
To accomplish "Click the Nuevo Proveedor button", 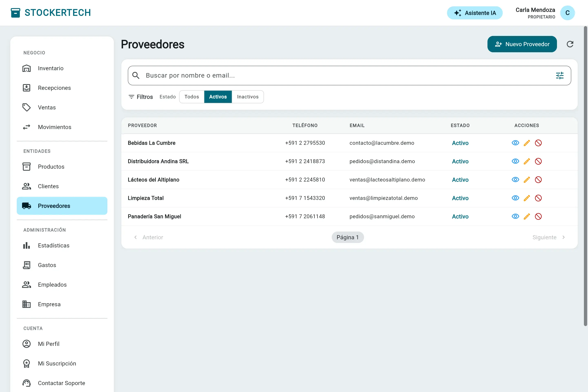I will [522, 44].
